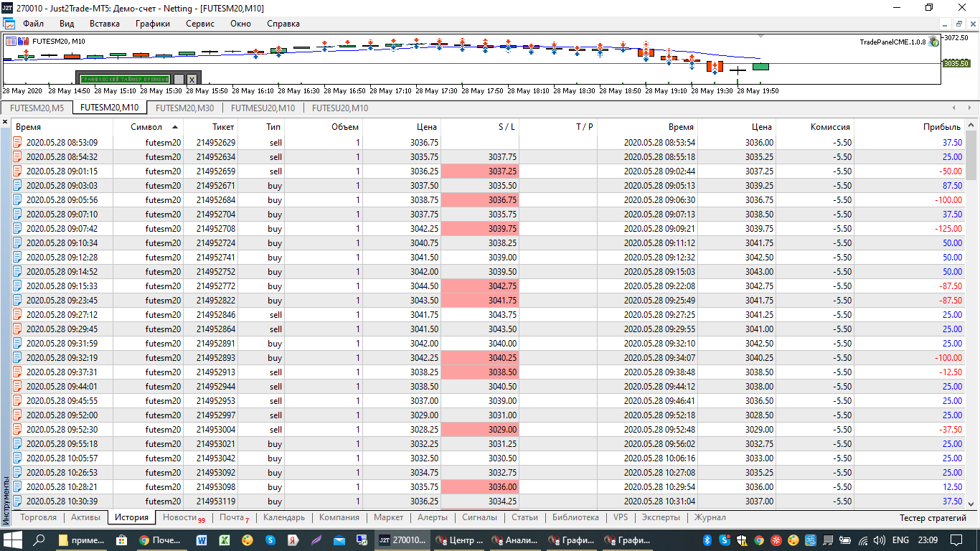Open Word from the taskbar
Image resolution: width=980 pixels, height=551 pixels.
(x=201, y=540)
